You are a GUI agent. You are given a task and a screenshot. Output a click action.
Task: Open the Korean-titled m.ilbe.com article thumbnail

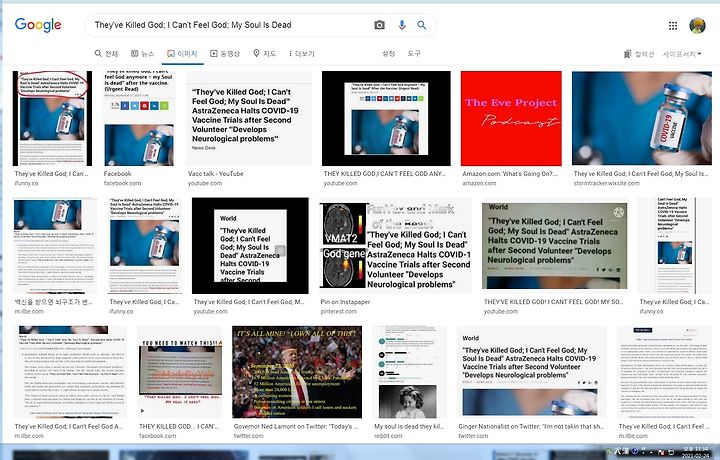click(x=55, y=246)
